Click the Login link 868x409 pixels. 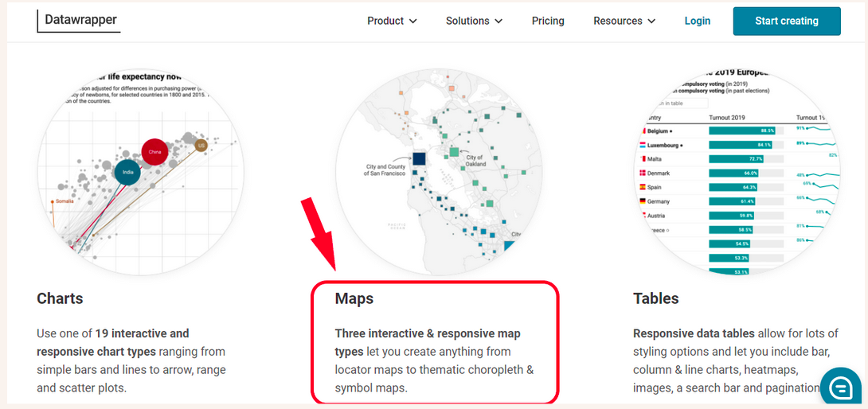(698, 21)
